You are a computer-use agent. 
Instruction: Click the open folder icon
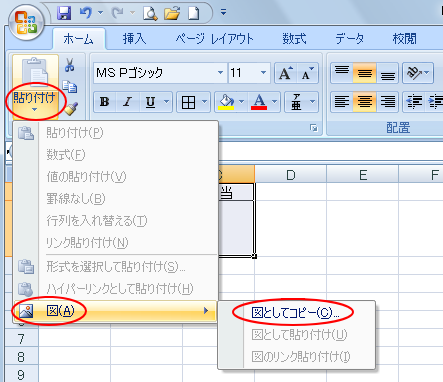(172, 13)
